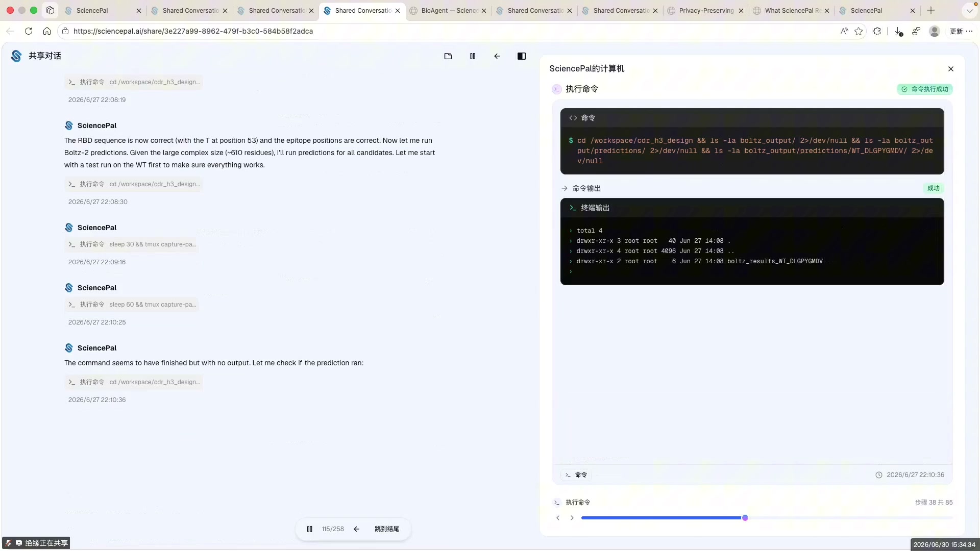The image size is (980, 551).
Task: Pause playback in the bottom replay bar
Action: pyautogui.click(x=310, y=529)
